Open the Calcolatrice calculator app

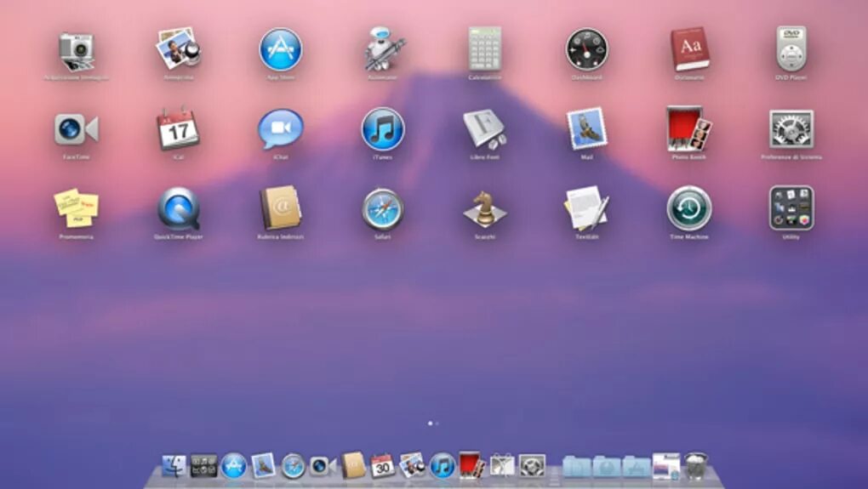point(484,48)
